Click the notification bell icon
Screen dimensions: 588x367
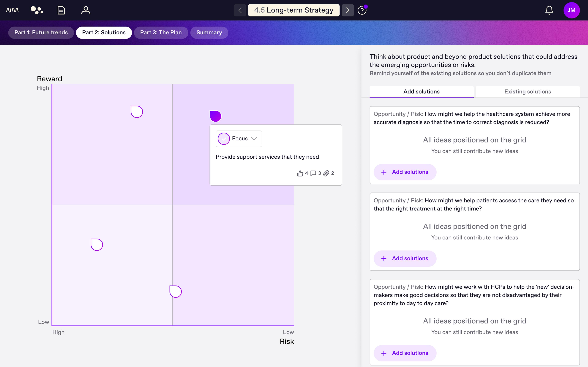(549, 10)
